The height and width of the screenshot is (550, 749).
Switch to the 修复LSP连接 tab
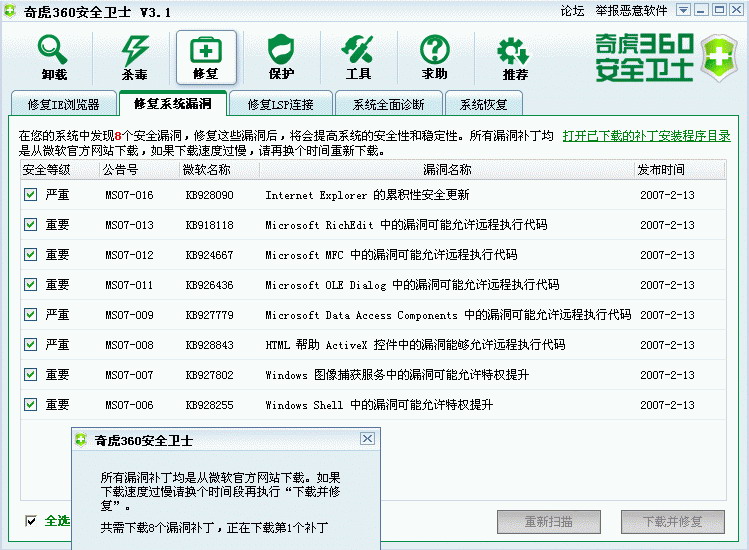click(x=281, y=104)
